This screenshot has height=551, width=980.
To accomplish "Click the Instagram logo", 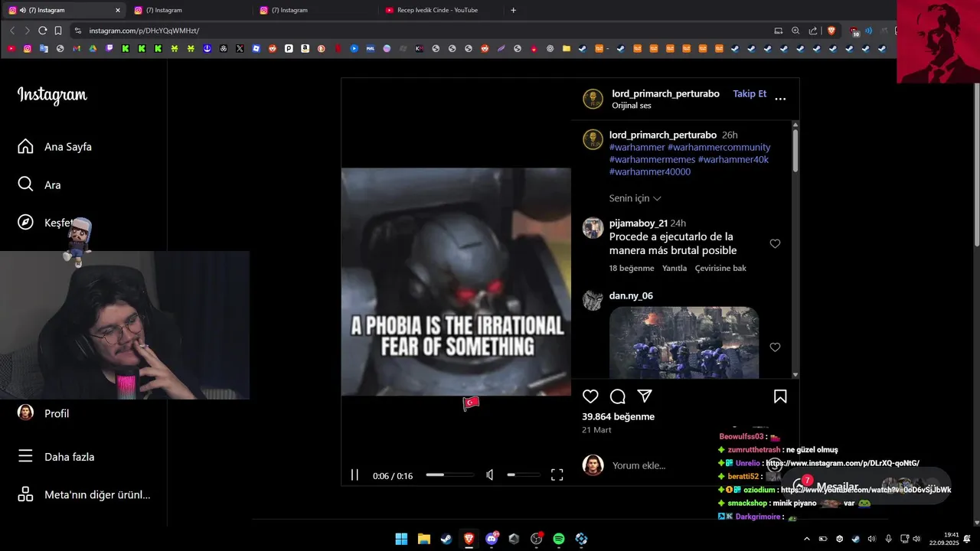I will (52, 95).
